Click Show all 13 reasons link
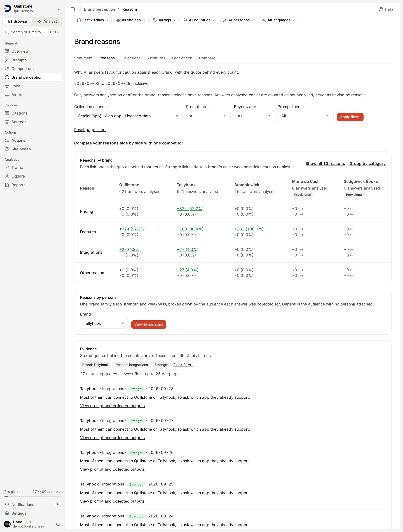Image resolution: width=403 pixels, height=532 pixels. pos(325,164)
